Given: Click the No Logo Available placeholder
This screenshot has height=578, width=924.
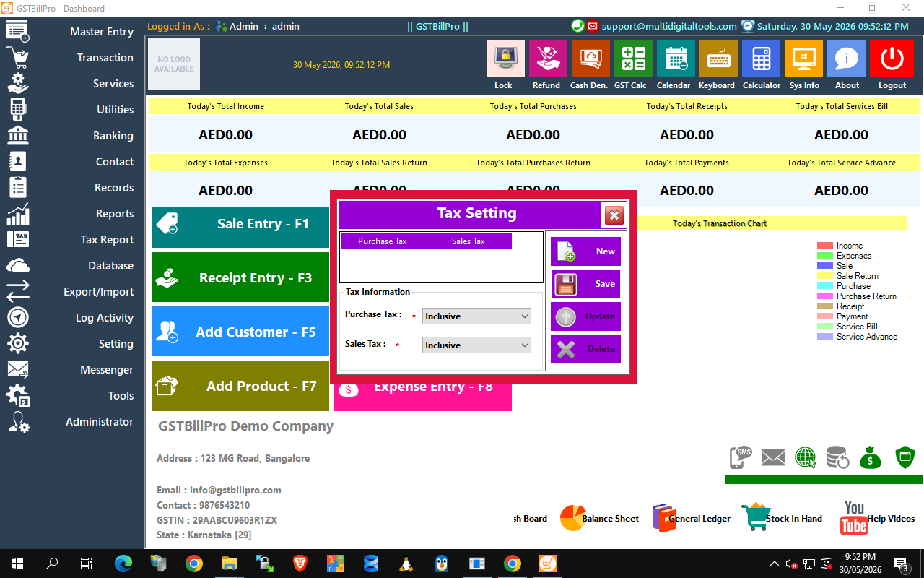Looking at the screenshot, I should click(x=174, y=64).
